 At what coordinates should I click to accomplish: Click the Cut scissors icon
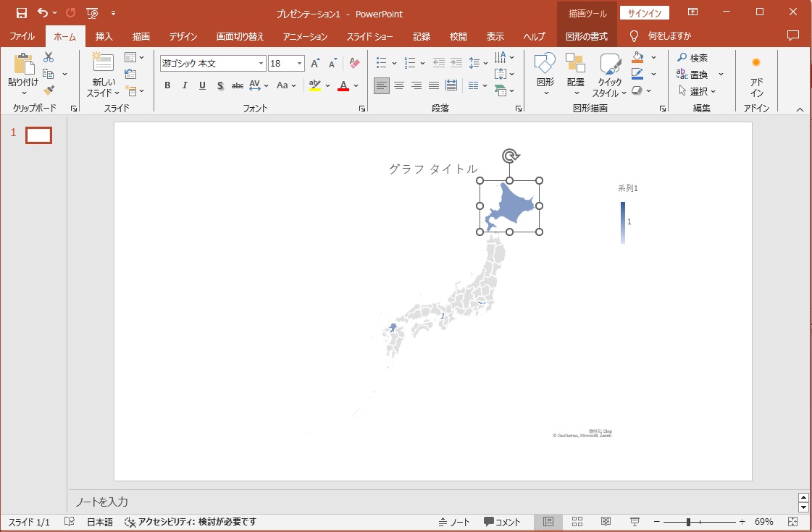49,58
